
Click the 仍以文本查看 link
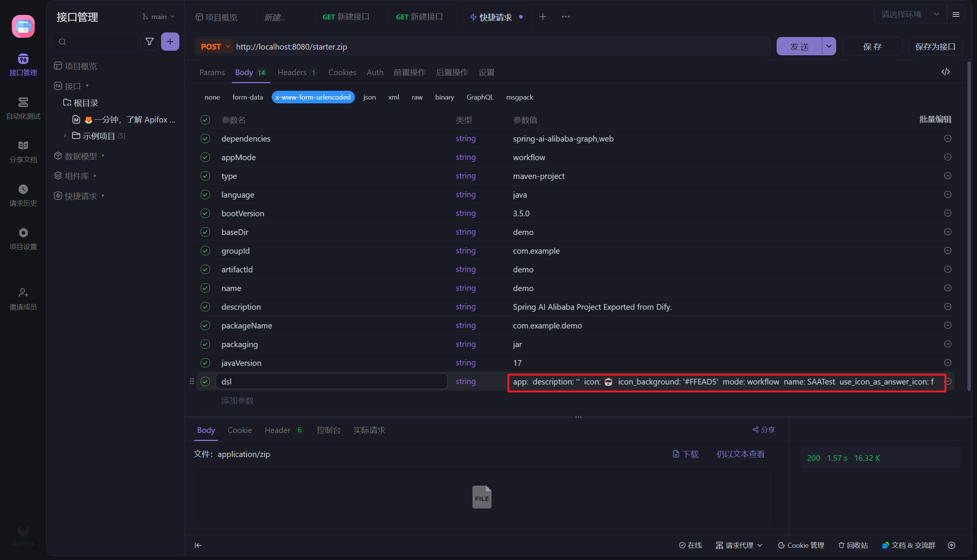coord(740,454)
